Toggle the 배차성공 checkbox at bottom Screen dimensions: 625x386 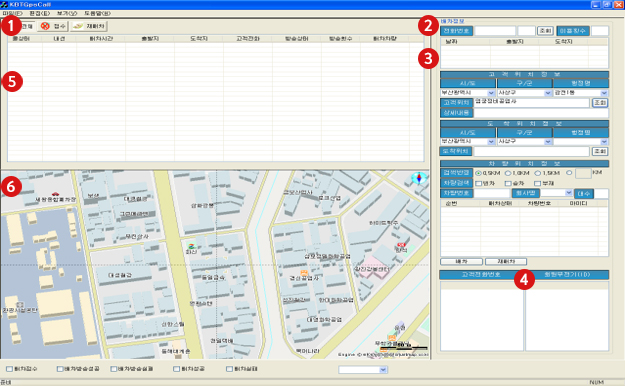(x=176, y=369)
